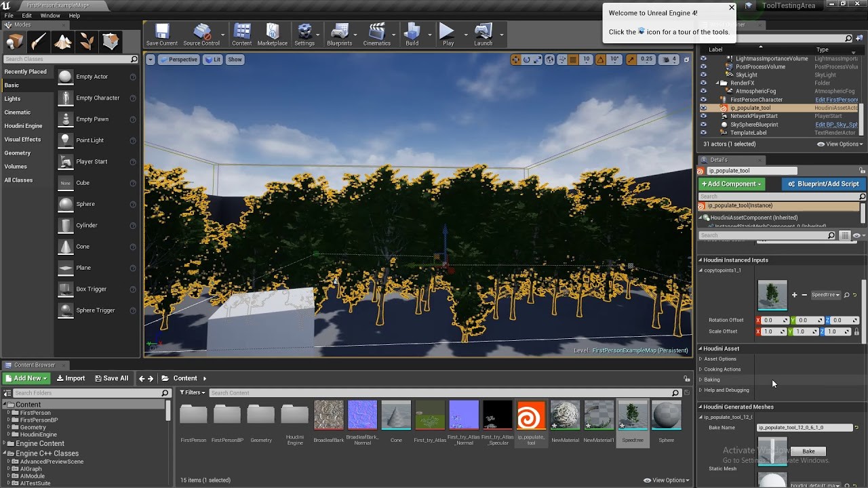The height and width of the screenshot is (488, 868).
Task: Open the Help menu
Action: click(74, 15)
